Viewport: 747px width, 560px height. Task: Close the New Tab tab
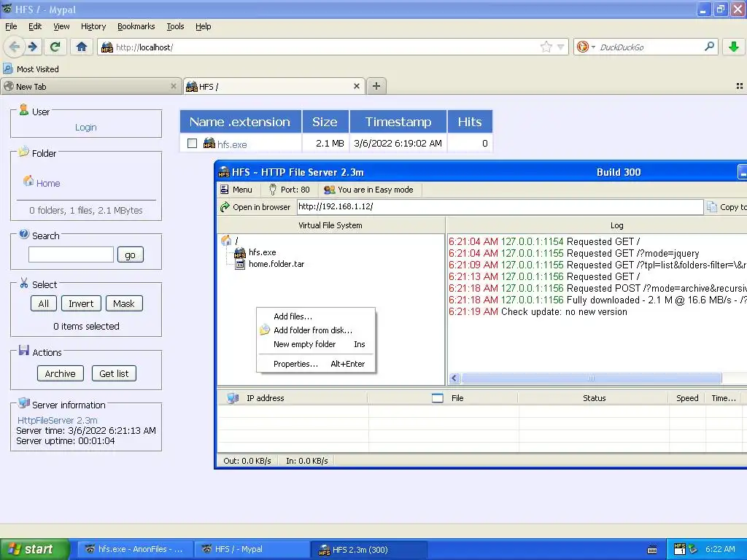(174, 86)
